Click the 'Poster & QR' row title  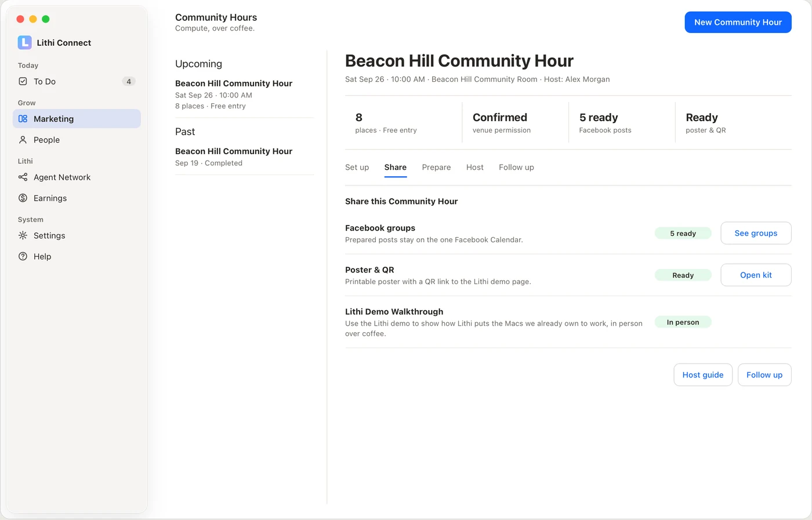369,270
